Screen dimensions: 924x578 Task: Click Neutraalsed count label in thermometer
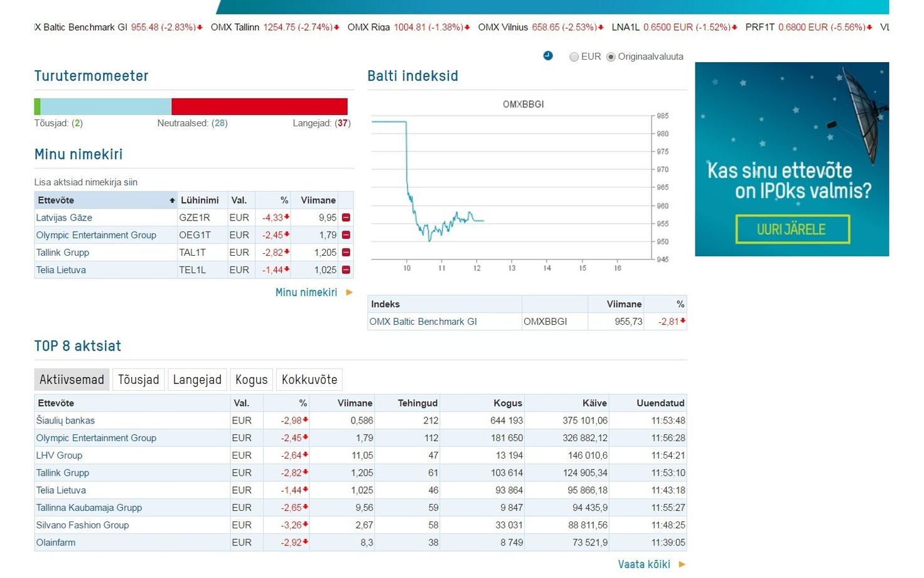point(192,123)
